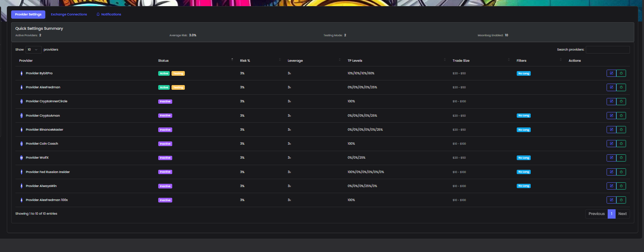644x252 pixels.
Task: Edit the Provider WolfX row
Action: click(x=611, y=158)
